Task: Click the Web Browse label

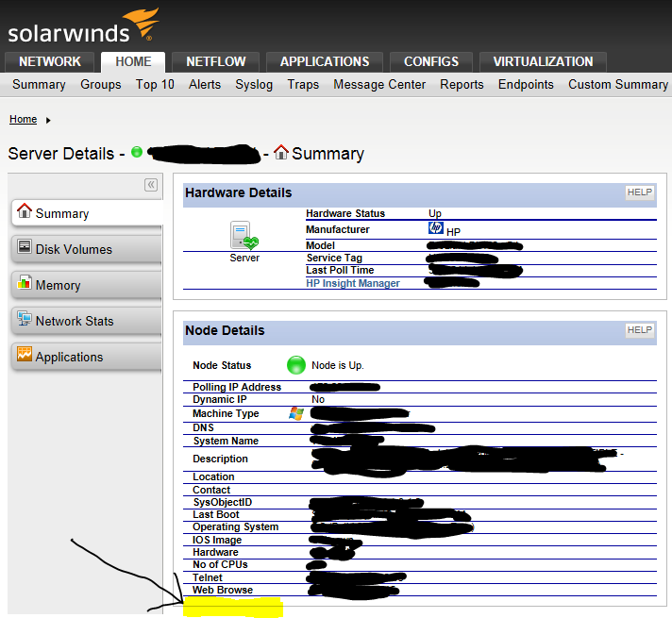Action: coord(223,590)
